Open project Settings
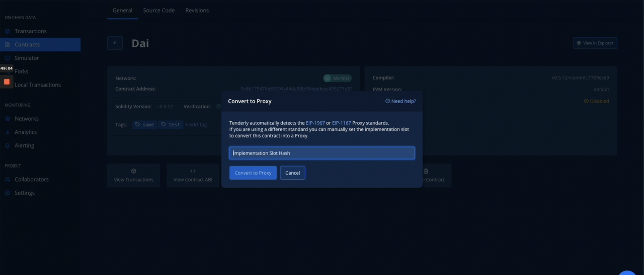The height and width of the screenshot is (275, 644). click(x=25, y=193)
